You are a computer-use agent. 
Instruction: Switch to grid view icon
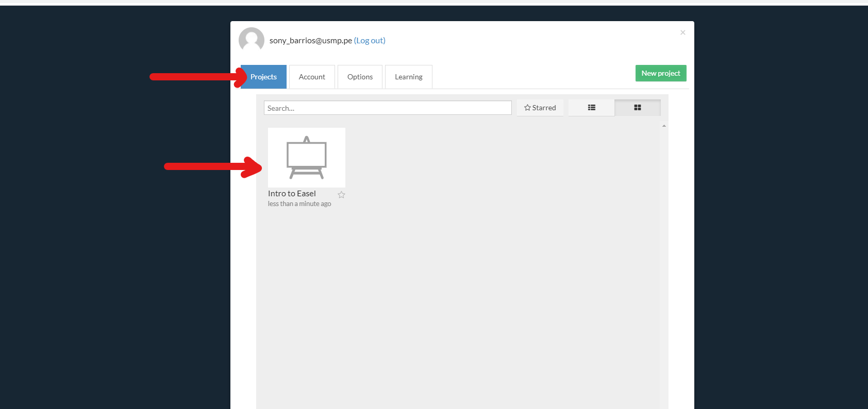(638, 108)
